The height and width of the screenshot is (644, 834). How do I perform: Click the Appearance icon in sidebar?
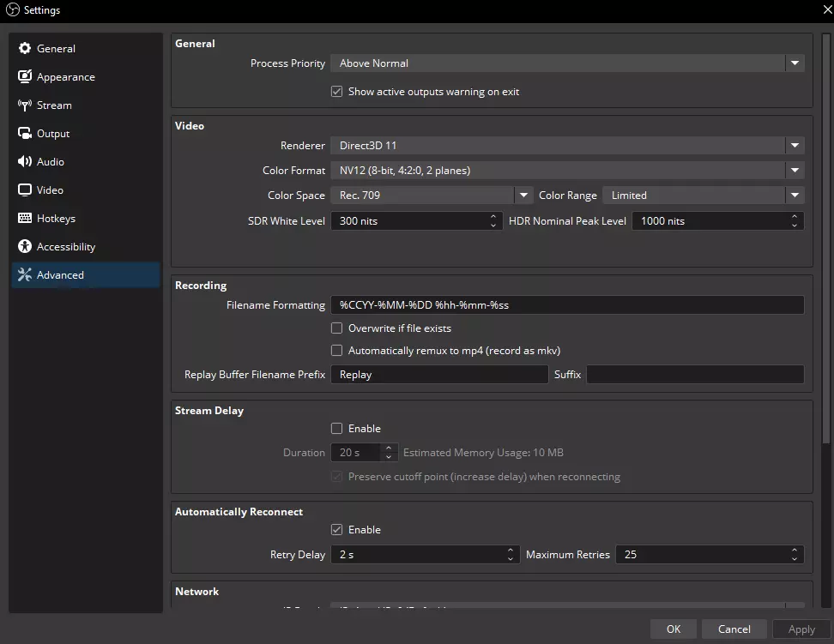click(x=25, y=77)
